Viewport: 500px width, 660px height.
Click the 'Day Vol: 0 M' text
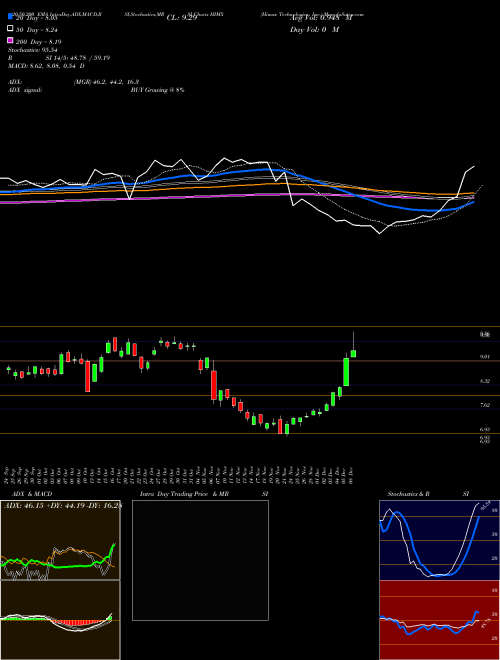[x=314, y=30]
